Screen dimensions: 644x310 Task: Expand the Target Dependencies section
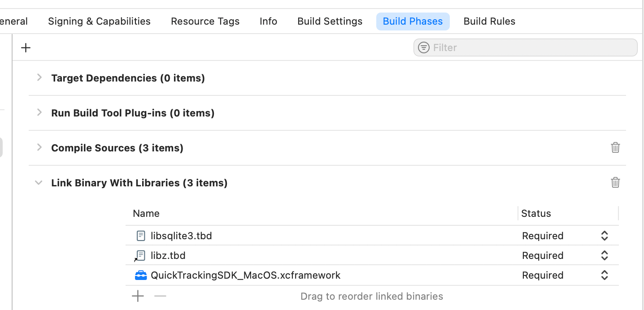tap(39, 77)
